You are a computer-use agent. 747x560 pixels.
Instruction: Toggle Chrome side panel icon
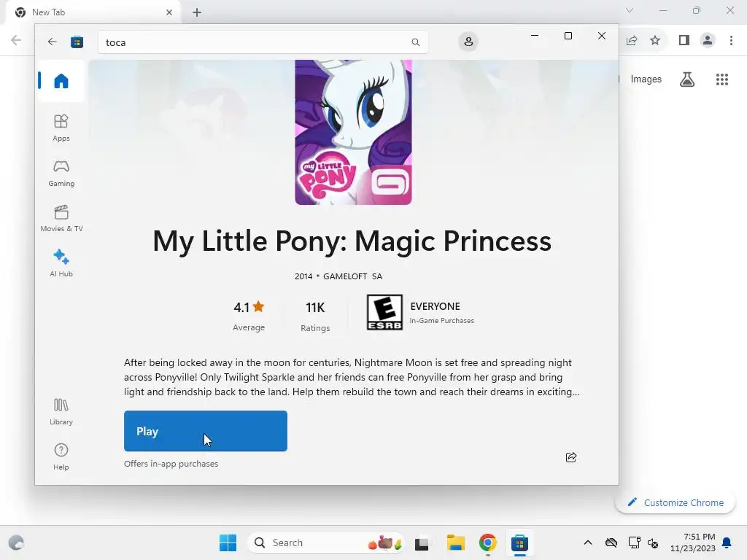pos(684,41)
